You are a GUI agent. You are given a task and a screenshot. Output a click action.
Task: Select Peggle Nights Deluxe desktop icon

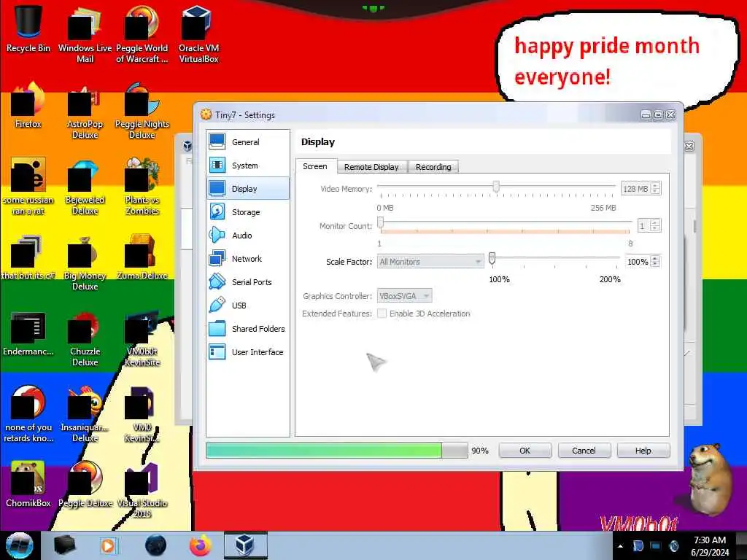point(142,111)
